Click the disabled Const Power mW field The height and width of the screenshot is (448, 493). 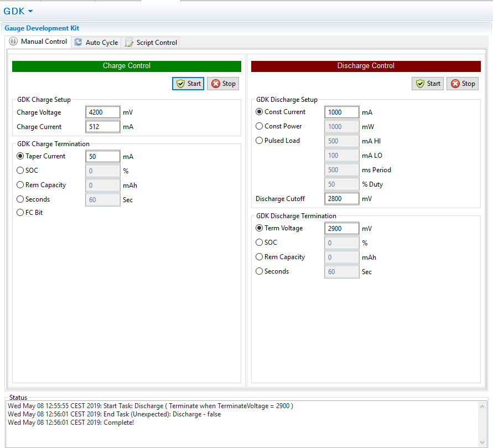342,127
